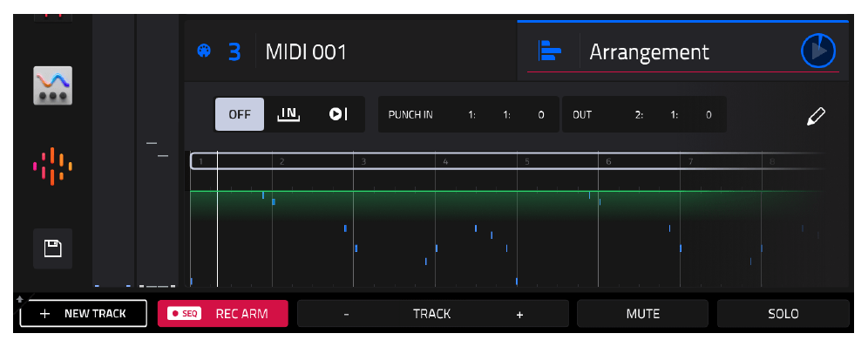Screen dimensions: 868x347
Task: Click the Arrangement bars icon
Action: click(550, 51)
